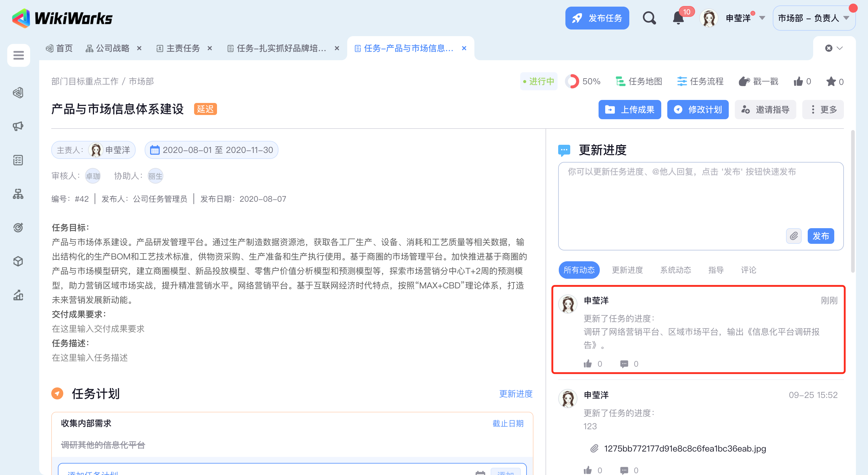Image resolution: width=868 pixels, height=475 pixels.
Task: Expand the tab options chevron menu
Action: click(x=840, y=48)
